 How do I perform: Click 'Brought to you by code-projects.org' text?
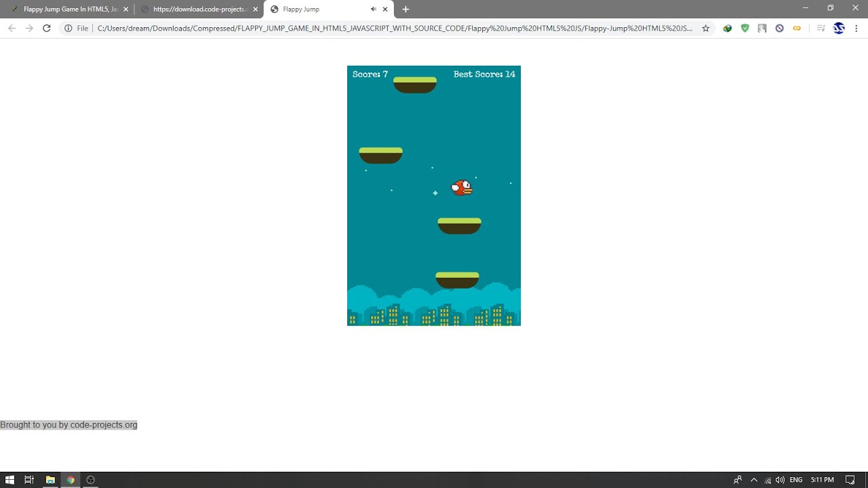(68, 425)
